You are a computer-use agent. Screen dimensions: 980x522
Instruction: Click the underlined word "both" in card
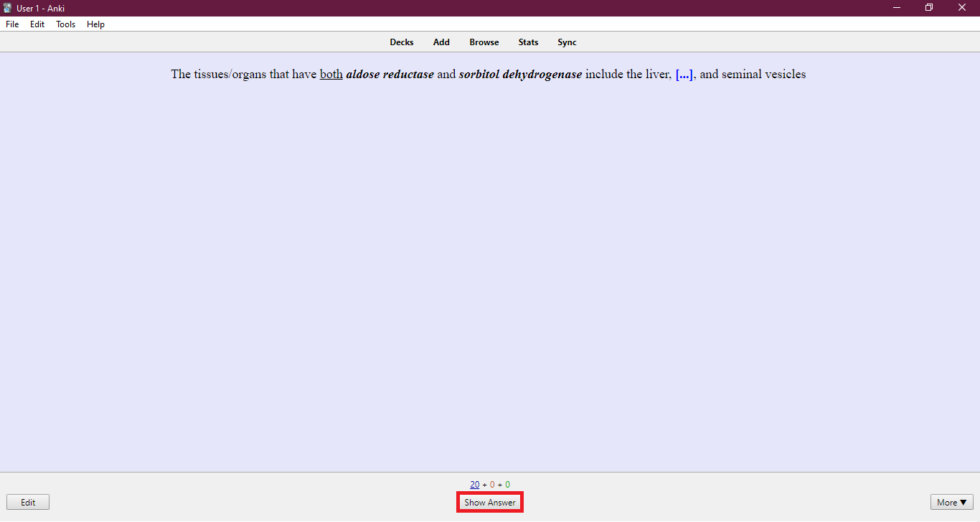coord(331,75)
